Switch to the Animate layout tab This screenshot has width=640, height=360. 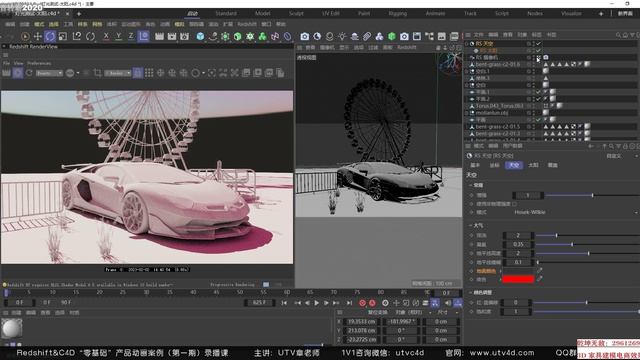tap(435, 13)
